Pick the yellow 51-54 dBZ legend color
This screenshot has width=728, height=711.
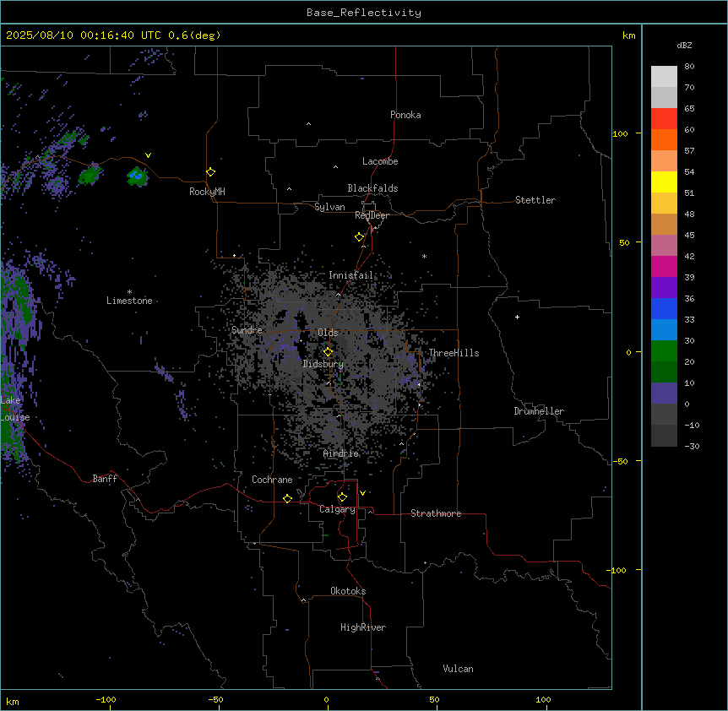coord(664,182)
